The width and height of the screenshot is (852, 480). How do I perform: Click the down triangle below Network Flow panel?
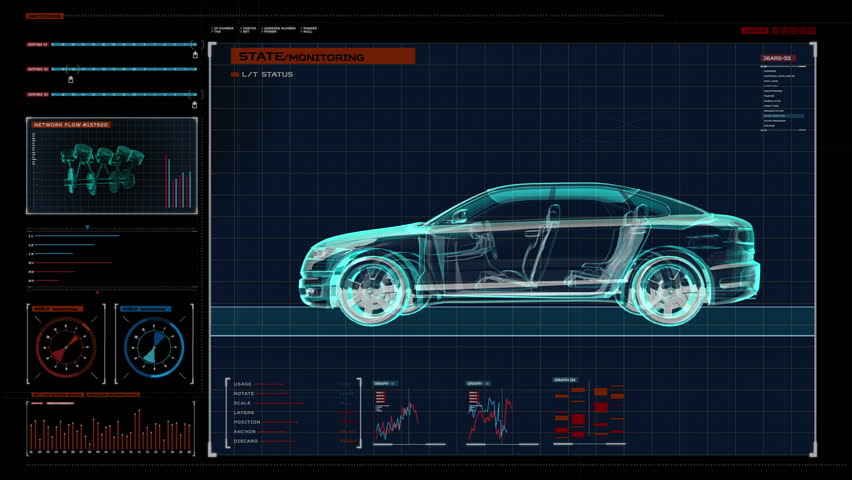87,227
